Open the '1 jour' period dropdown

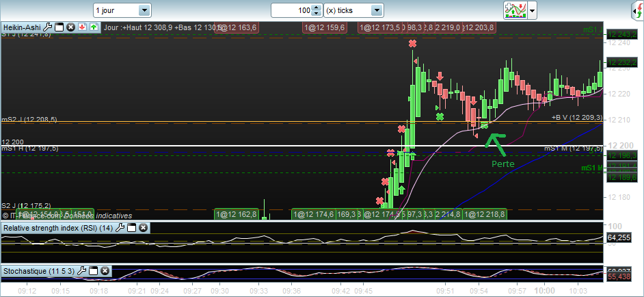(x=122, y=10)
